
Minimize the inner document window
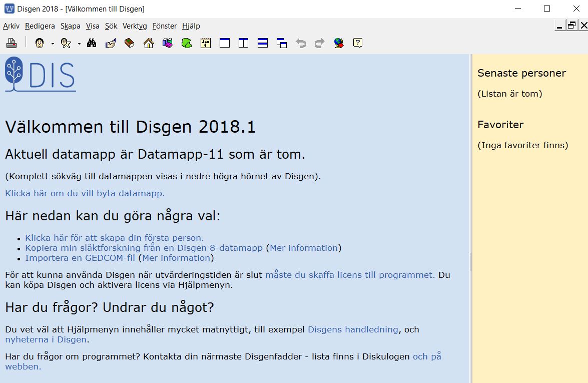560,26
